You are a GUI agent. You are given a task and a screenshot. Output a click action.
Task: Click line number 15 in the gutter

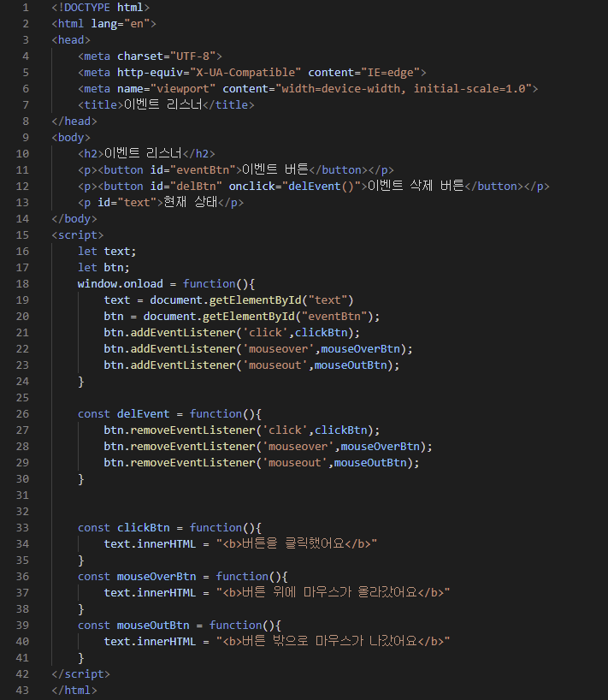click(x=22, y=235)
